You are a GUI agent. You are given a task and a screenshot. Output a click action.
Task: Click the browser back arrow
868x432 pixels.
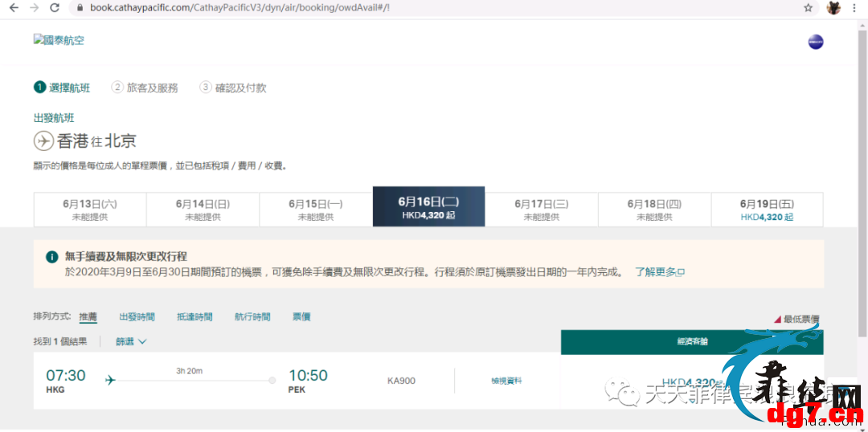(x=14, y=8)
